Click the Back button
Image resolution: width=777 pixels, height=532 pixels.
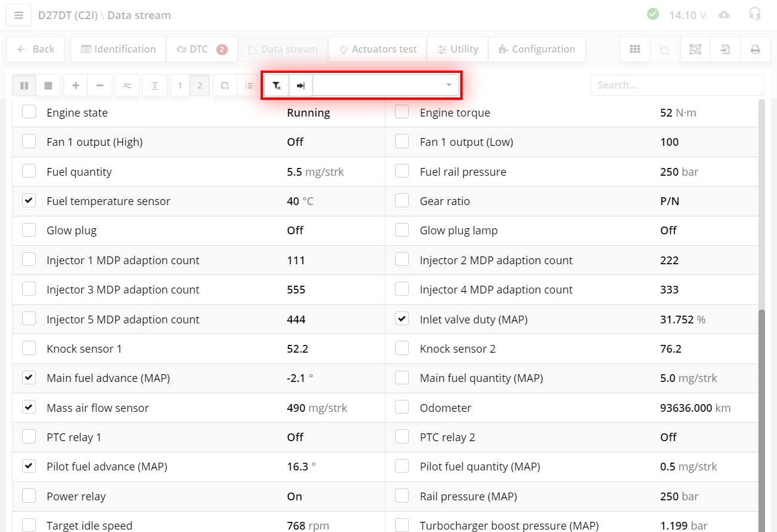coord(36,50)
